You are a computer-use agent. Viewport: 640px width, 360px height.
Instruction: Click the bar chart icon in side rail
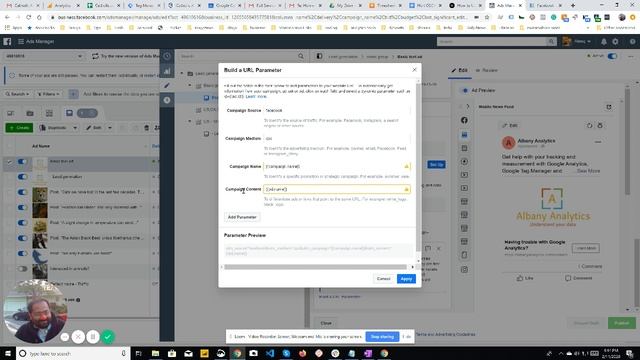(x=167, y=71)
